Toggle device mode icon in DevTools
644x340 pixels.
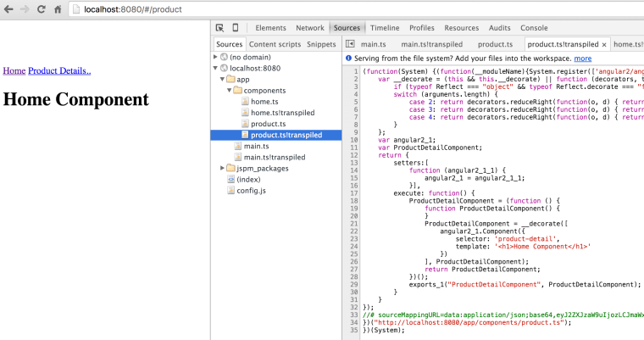(x=236, y=28)
